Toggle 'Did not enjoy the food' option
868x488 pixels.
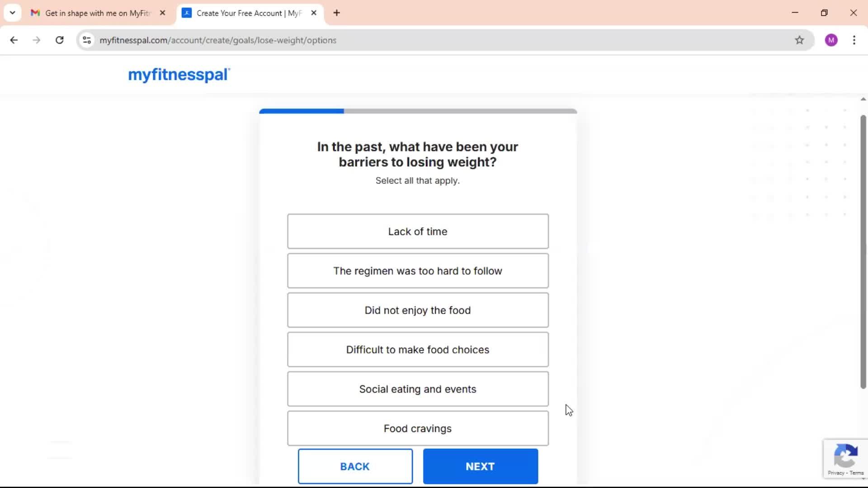tap(418, 310)
